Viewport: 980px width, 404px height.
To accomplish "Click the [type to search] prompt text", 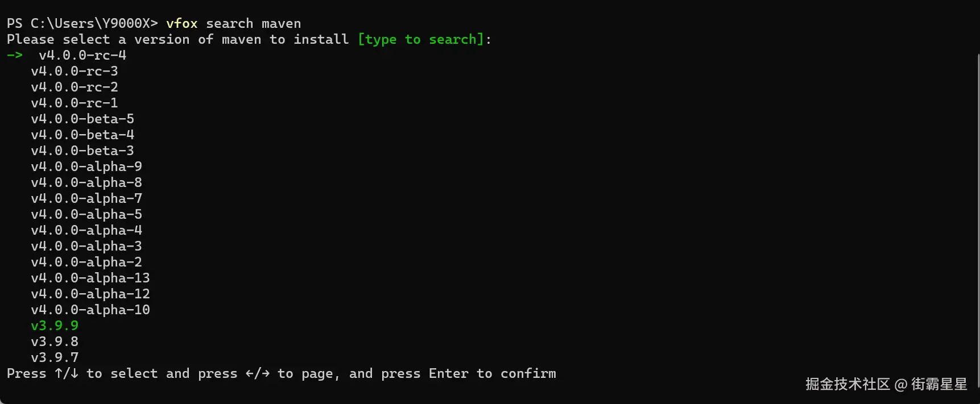I will pyautogui.click(x=421, y=39).
